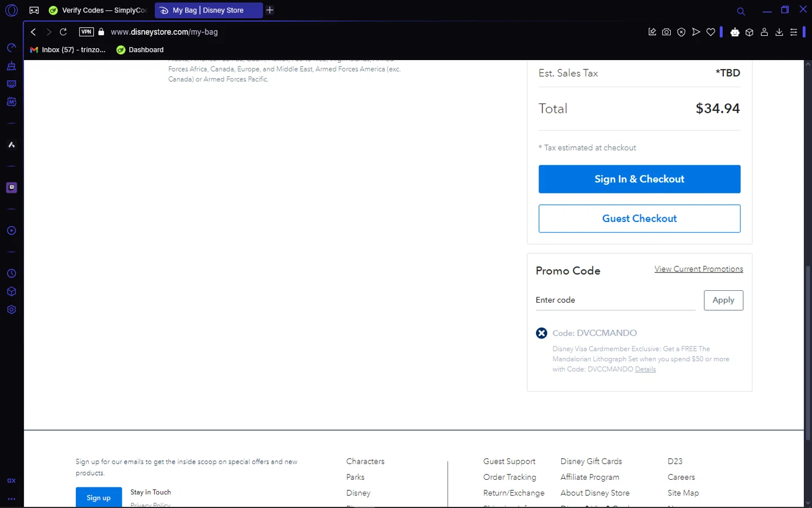Viewport: 812px width, 508px height.
Task: Open History clock icon in sidebar
Action: (x=11, y=273)
